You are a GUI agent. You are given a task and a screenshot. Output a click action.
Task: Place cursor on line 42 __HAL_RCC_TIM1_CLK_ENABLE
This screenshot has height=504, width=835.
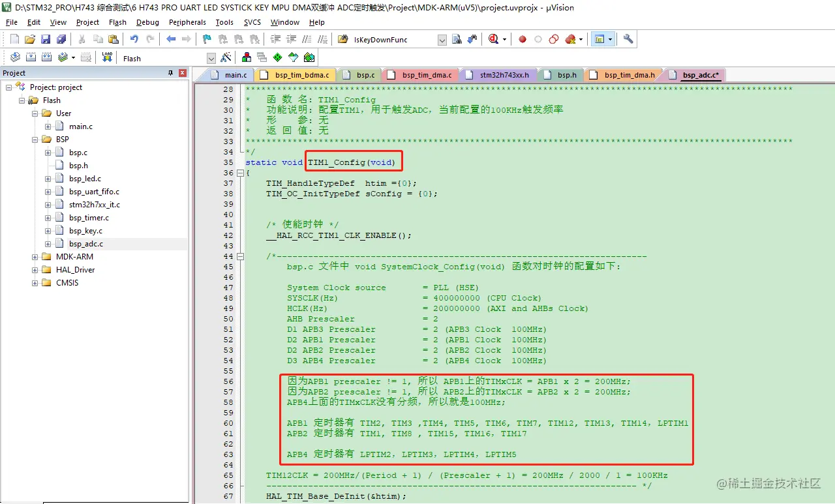pos(339,235)
